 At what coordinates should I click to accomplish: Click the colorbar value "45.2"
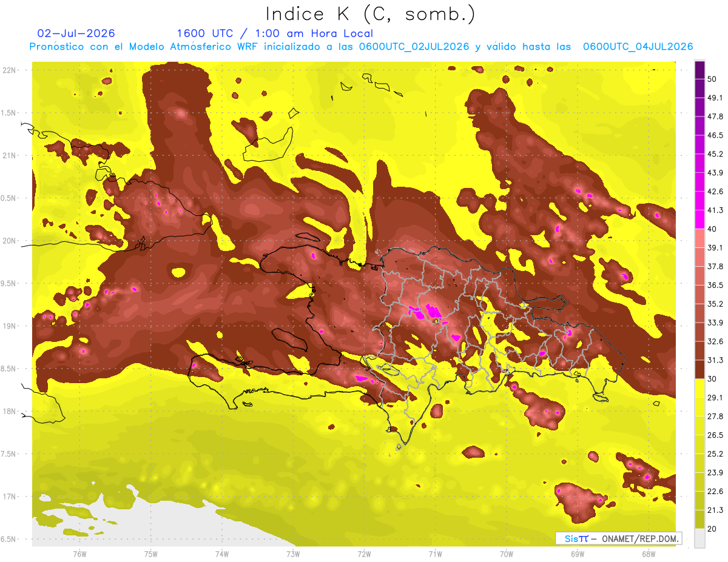[x=715, y=154]
